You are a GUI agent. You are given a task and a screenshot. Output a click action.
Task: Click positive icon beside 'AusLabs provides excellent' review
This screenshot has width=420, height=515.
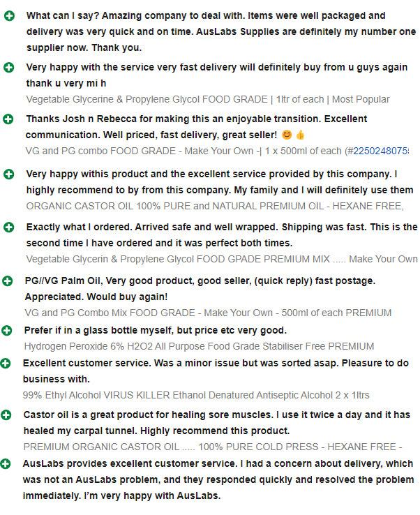click(6, 464)
